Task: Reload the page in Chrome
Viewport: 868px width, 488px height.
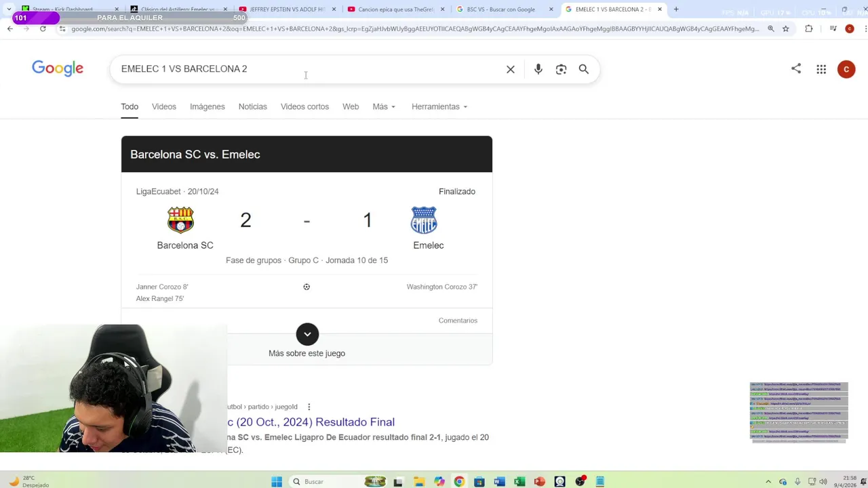Action: [x=43, y=28]
